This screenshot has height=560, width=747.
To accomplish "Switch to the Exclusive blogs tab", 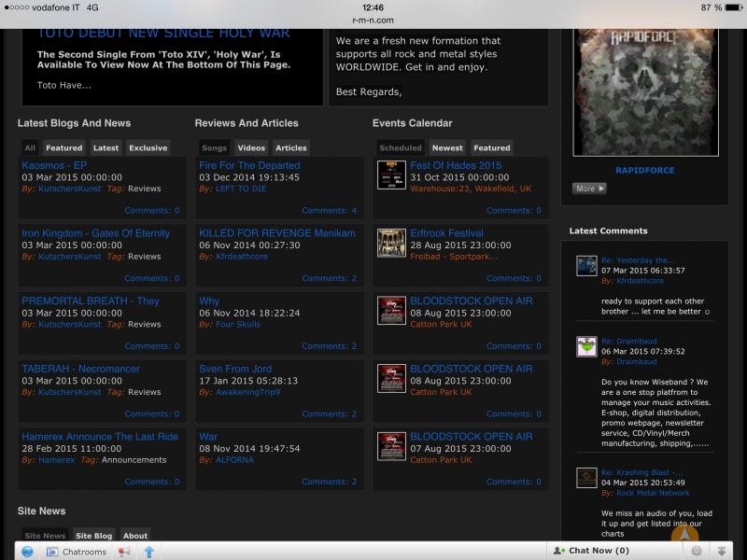I will (x=148, y=147).
